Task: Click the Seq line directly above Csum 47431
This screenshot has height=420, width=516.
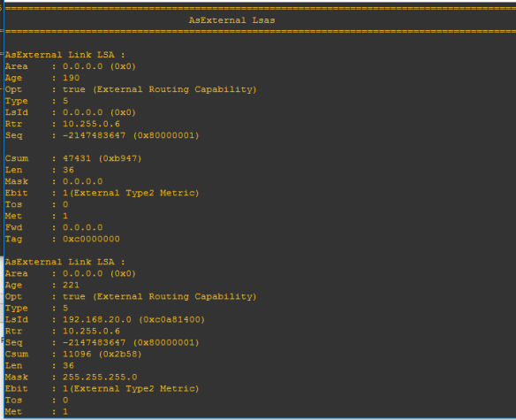Action: (102, 135)
